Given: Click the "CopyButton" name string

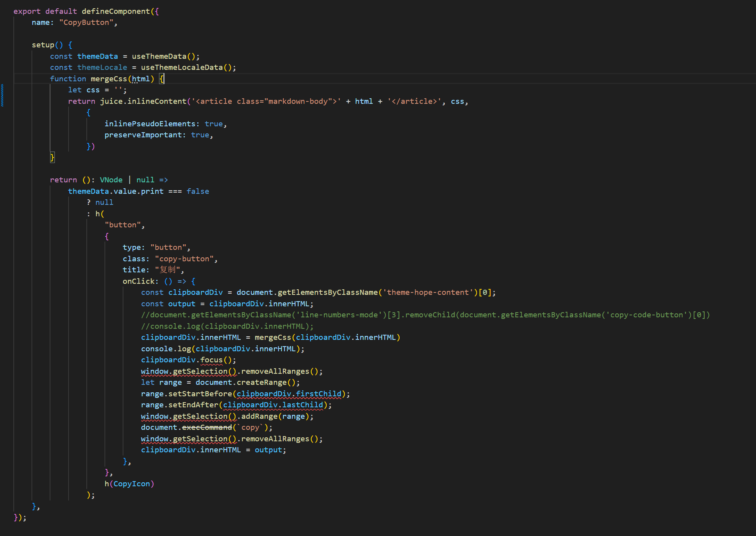Looking at the screenshot, I should click(86, 22).
